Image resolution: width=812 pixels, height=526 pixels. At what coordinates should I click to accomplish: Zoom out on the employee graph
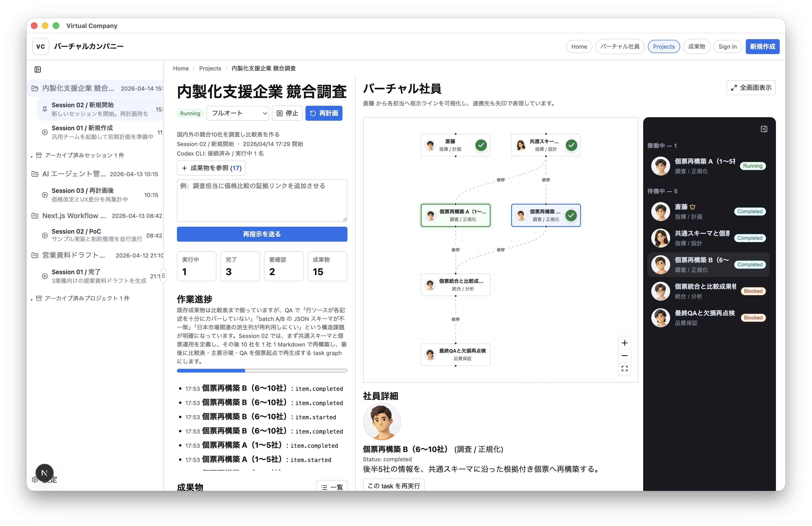[x=625, y=356]
